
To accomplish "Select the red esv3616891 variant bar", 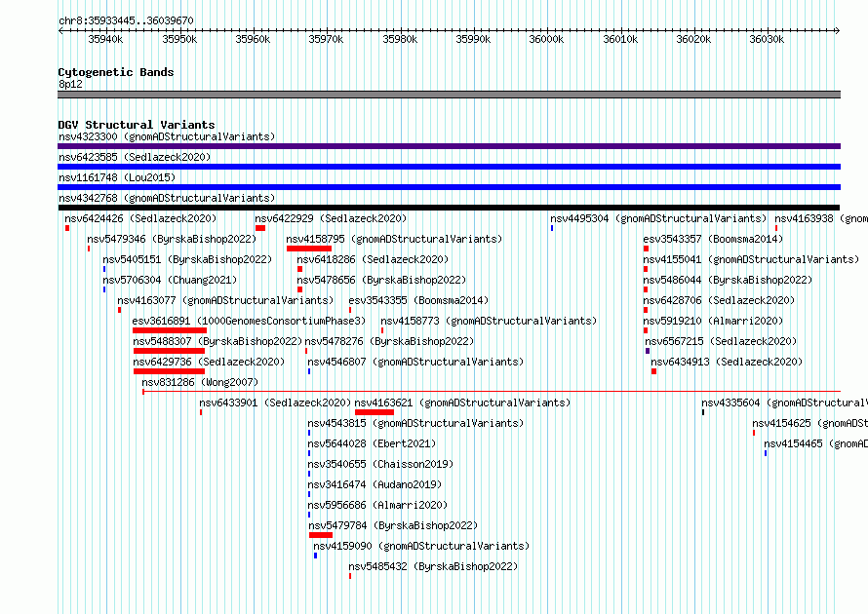I will (x=170, y=330).
